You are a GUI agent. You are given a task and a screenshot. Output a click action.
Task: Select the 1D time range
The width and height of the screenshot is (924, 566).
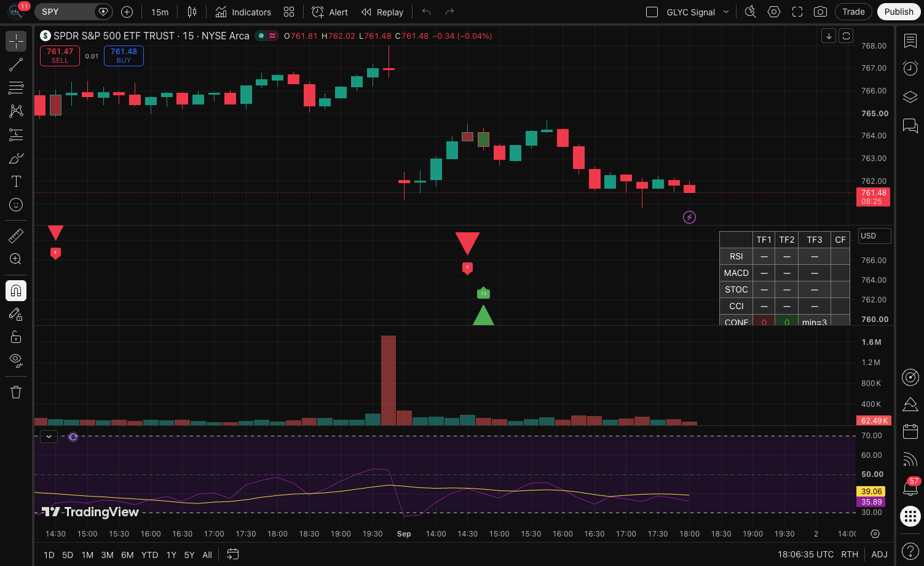point(49,555)
